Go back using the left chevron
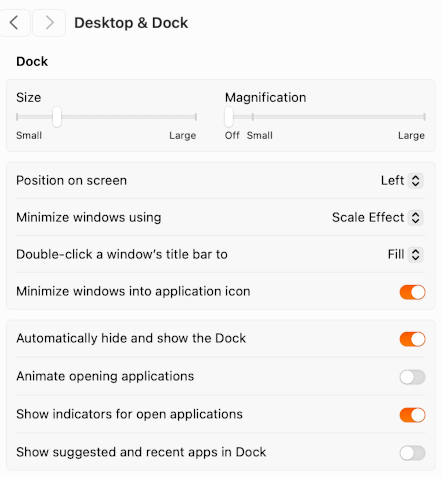442x477 pixels. (14, 23)
